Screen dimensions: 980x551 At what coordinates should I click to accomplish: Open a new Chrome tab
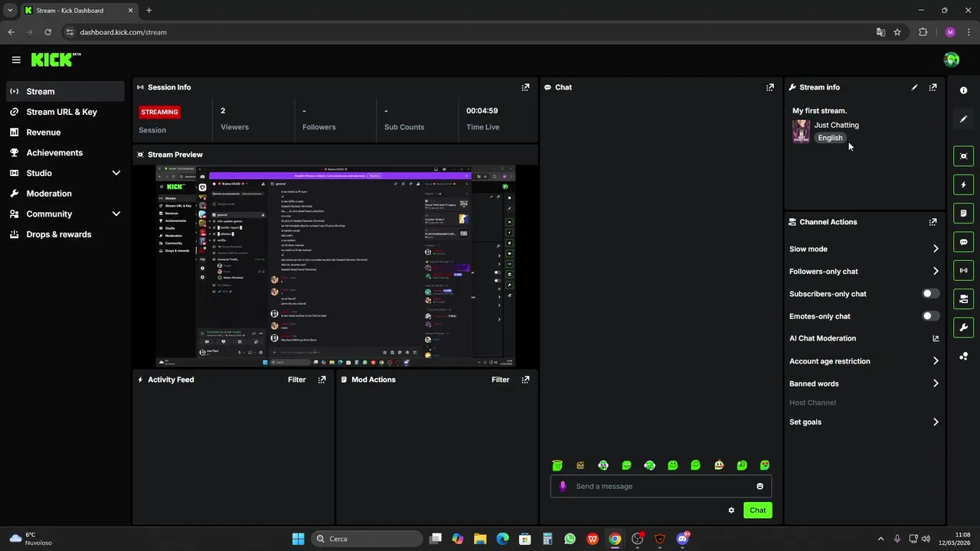coord(149,10)
